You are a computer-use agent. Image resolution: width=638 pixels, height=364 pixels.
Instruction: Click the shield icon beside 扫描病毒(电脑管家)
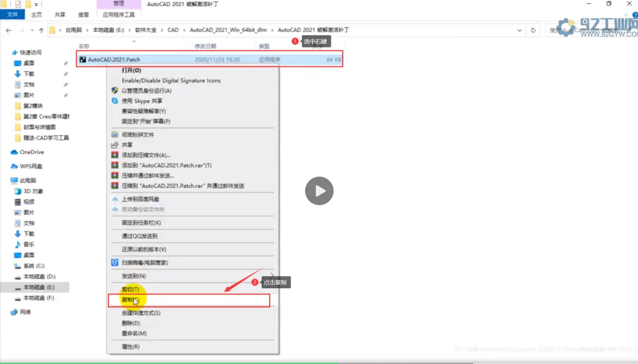[x=115, y=262]
